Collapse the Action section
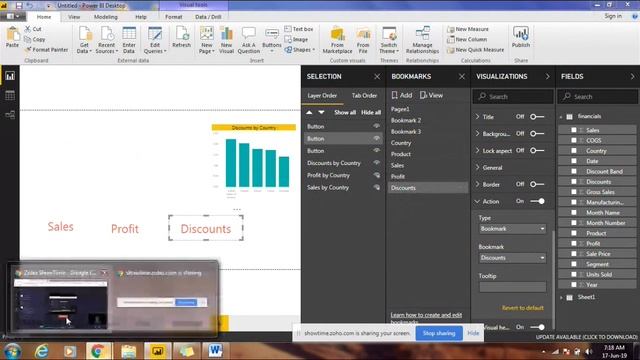Viewport: 640px width, 360px height. click(x=478, y=201)
